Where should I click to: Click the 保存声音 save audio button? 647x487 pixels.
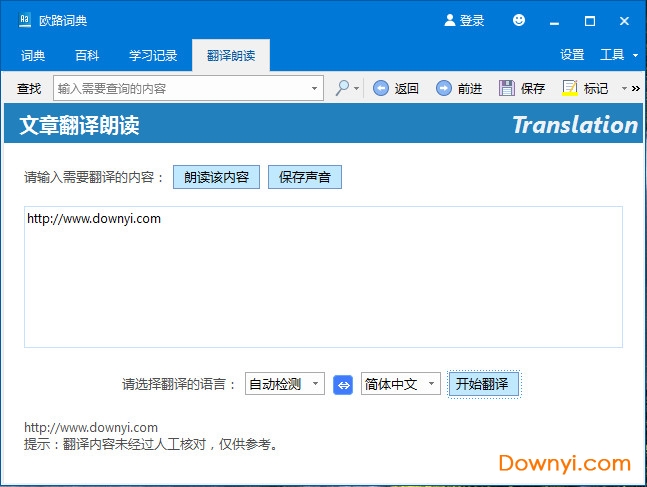305,177
